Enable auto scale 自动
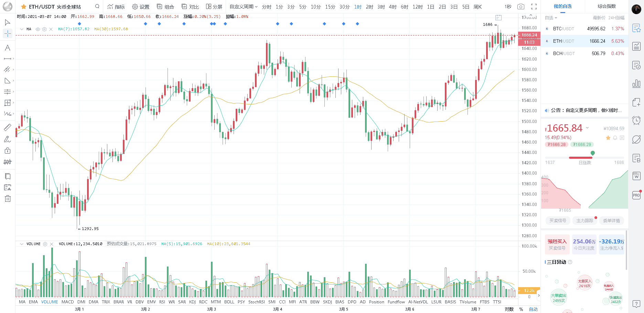The height and width of the screenshot is (313, 644). coord(533,309)
